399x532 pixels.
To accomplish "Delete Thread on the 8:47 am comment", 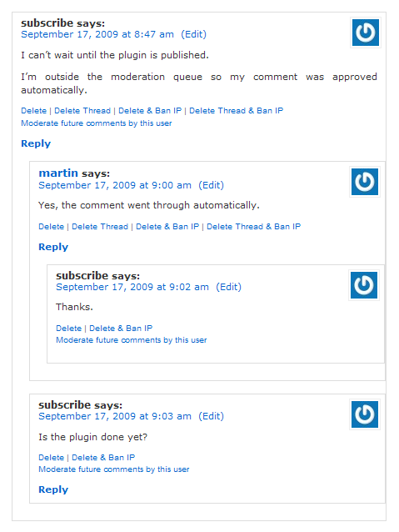I will (82, 111).
